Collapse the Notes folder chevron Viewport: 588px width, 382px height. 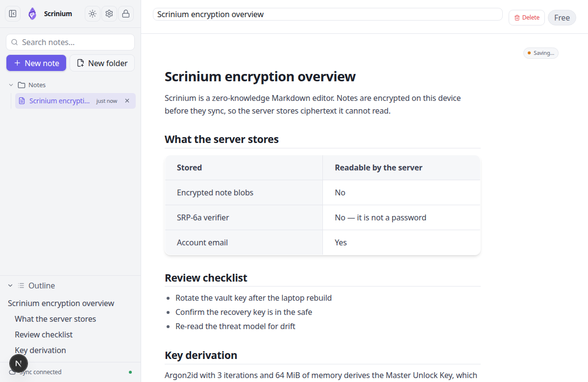[x=11, y=85]
